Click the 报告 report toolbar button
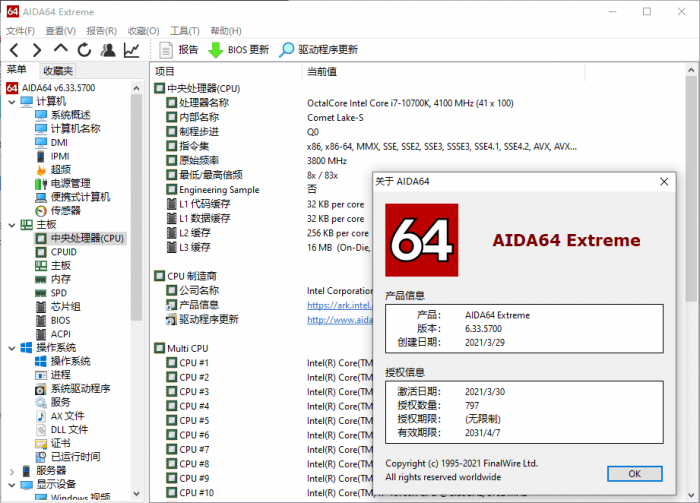This screenshot has width=700, height=503. [178, 50]
